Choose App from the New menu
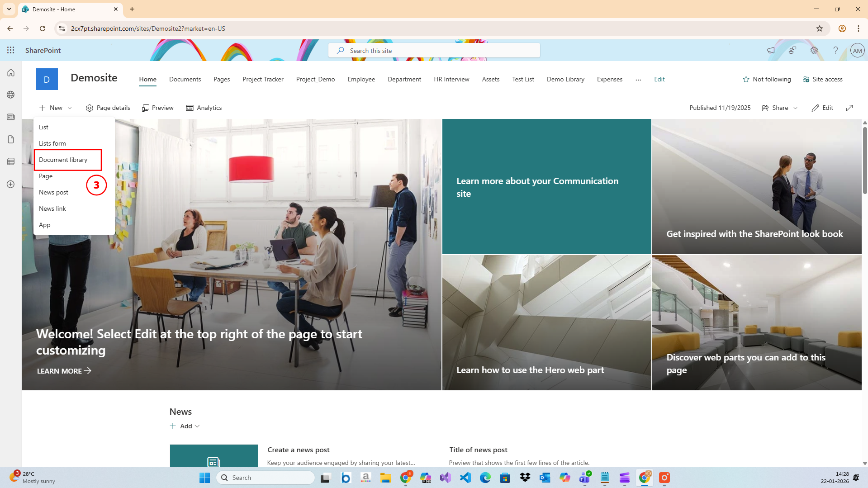 pos(74,225)
